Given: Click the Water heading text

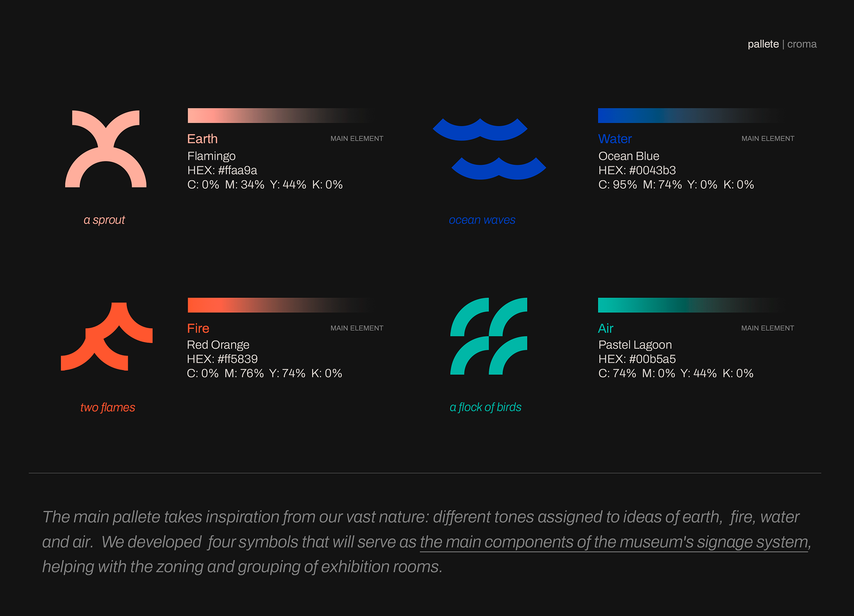Looking at the screenshot, I should (615, 139).
